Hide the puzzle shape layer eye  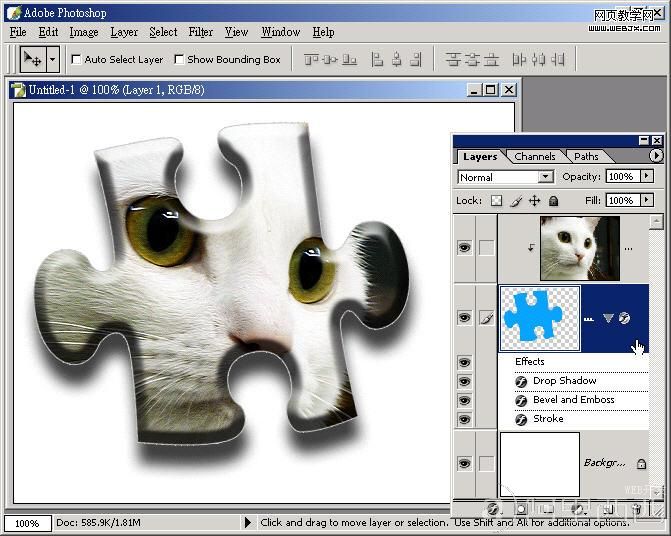(464, 318)
